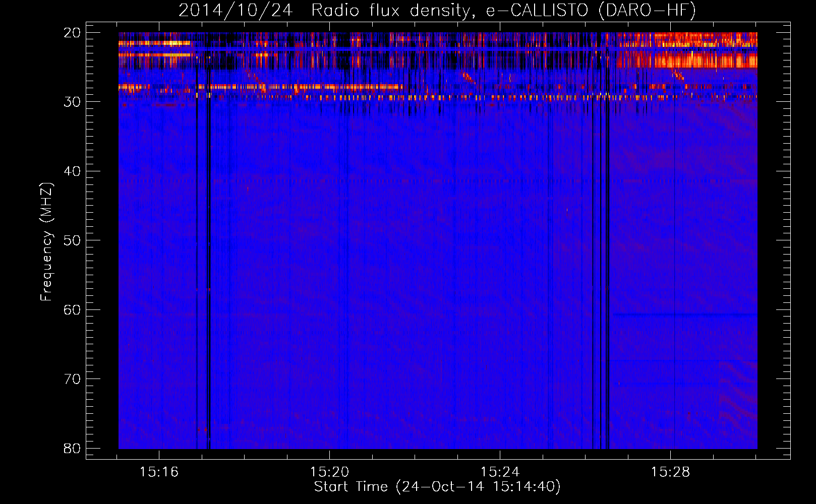
Task: Click the 30 frequency tick label
Action: click(x=72, y=102)
